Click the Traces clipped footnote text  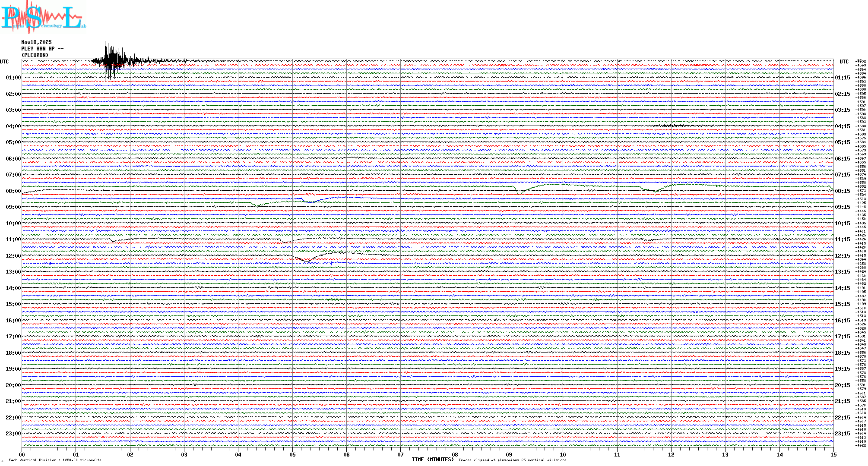pos(512,460)
